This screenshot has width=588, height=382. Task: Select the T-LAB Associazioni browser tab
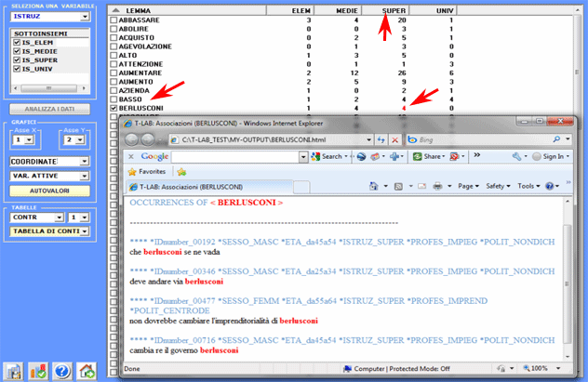208,187
